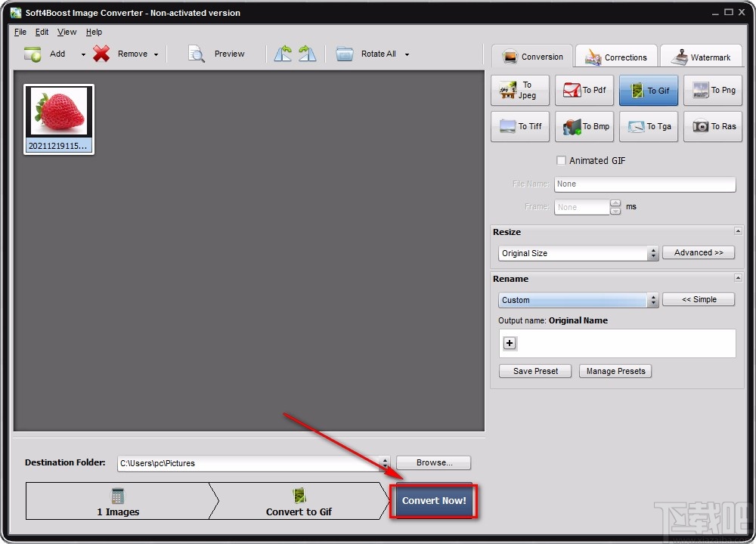Click the app icon in title bar
756x544 pixels.
point(16,13)
